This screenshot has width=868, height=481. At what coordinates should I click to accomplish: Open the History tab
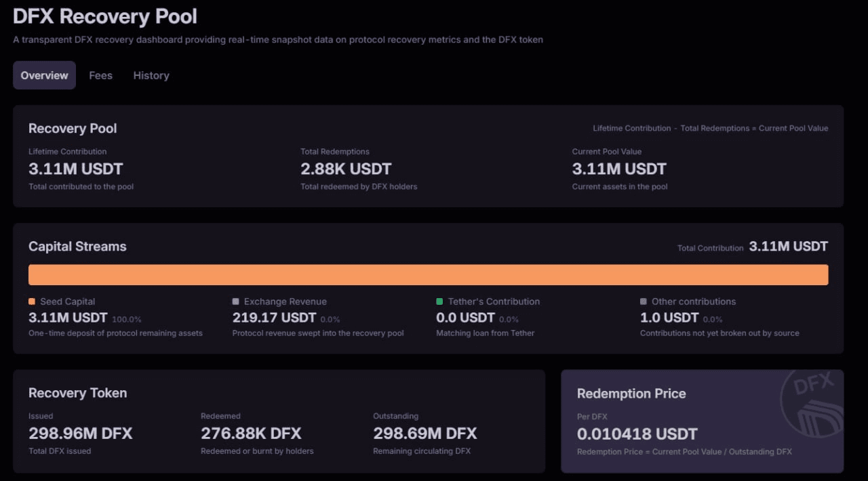tap(151, 75)
